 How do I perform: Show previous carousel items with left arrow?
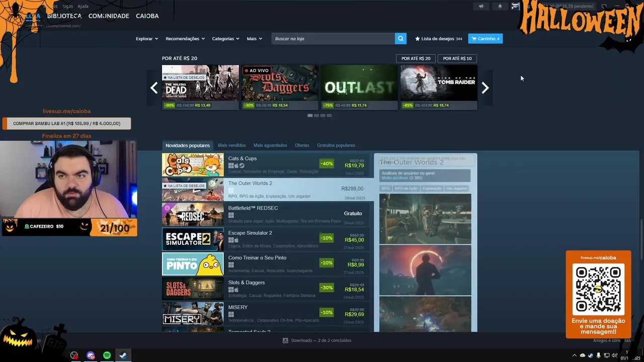154,88
